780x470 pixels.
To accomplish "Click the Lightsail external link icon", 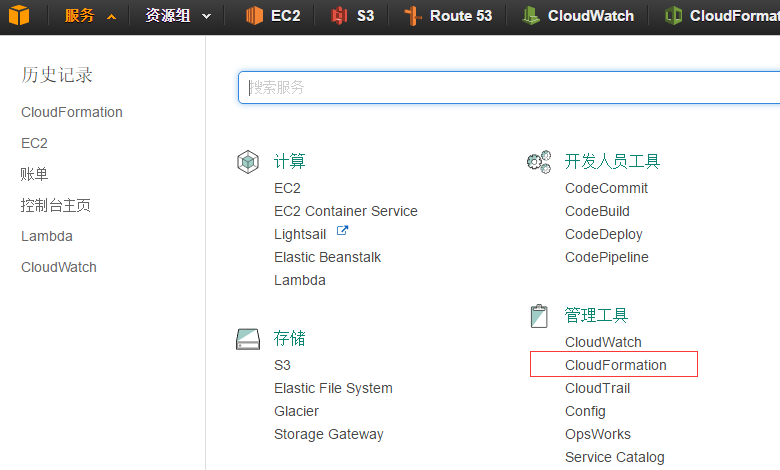I will pyautogui.click(x=342, y=231).
